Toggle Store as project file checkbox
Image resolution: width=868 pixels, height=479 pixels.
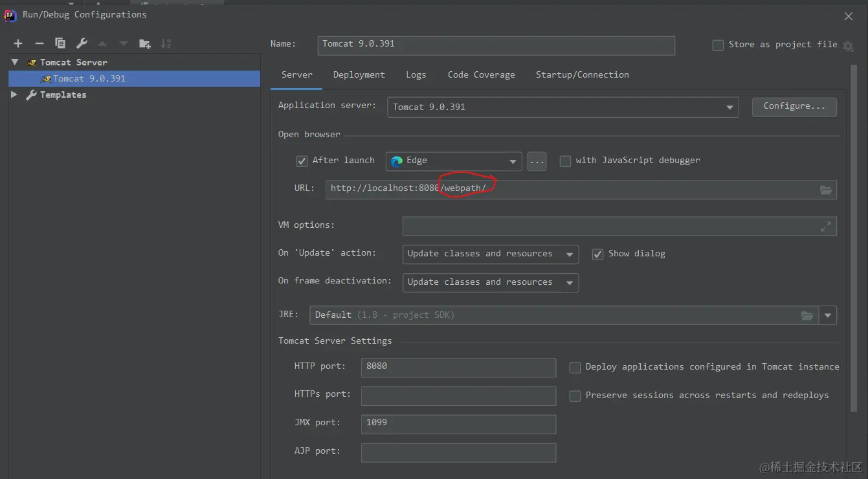[718, 45]
